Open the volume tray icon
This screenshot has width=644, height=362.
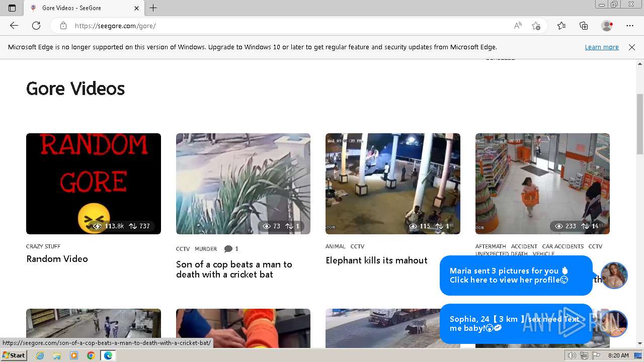tap(572, 355)
